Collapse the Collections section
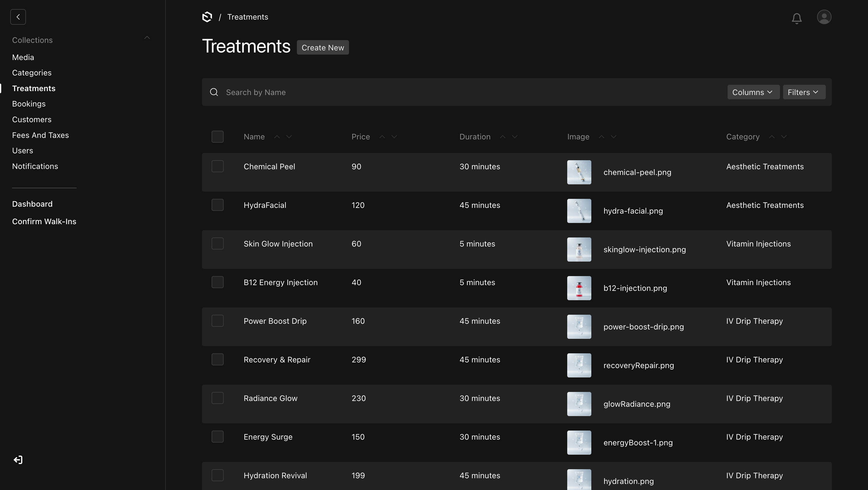The image size is (868, 490). tap(147, 37)
